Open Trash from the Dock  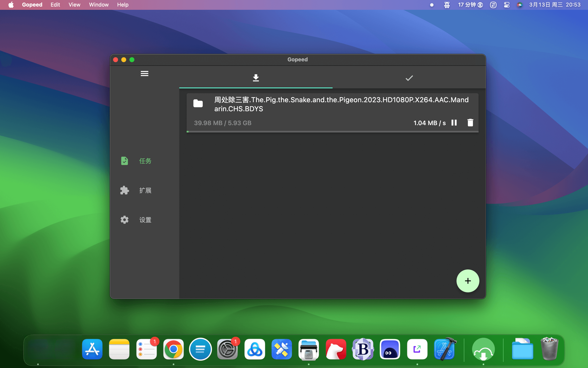point(549,349)
